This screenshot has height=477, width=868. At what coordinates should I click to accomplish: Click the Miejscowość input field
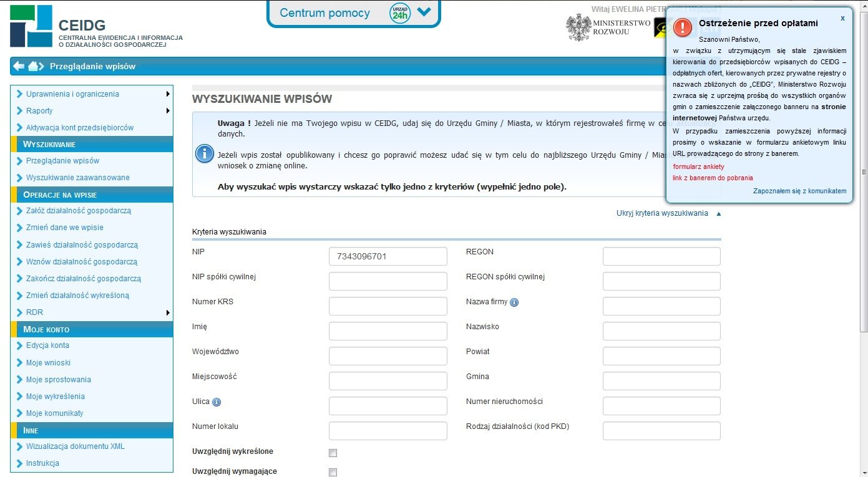(x=388, y=381)
